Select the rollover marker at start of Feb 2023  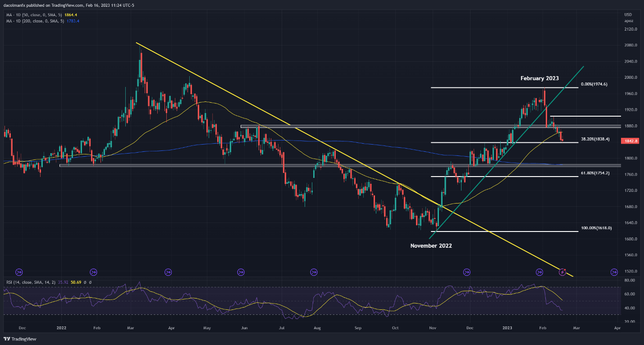539,272
